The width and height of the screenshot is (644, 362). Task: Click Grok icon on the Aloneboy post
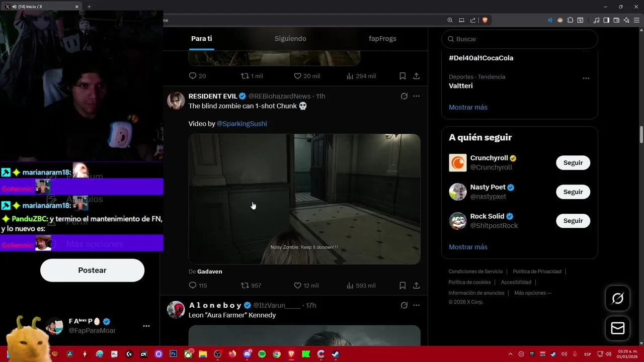click(x=404, y=305)
